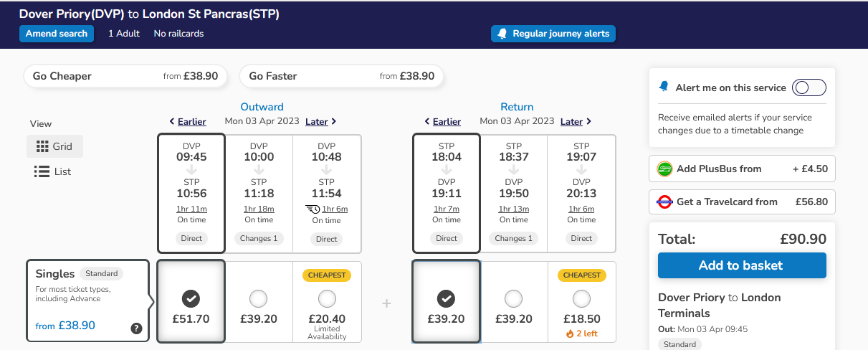Image resolution: width=868 pixels, height=350 pixels.
Task: Click the Grid view icon
Action: point(42,146)
